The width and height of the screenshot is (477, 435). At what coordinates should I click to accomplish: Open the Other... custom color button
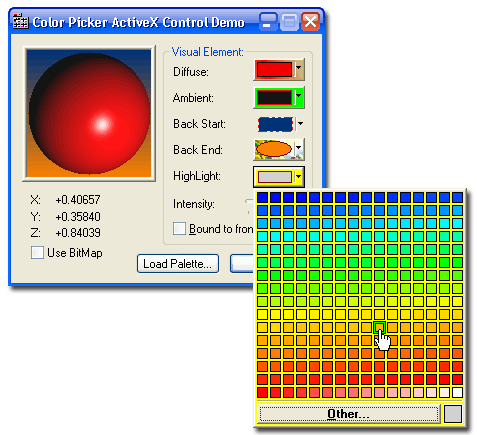pos(348,414)
